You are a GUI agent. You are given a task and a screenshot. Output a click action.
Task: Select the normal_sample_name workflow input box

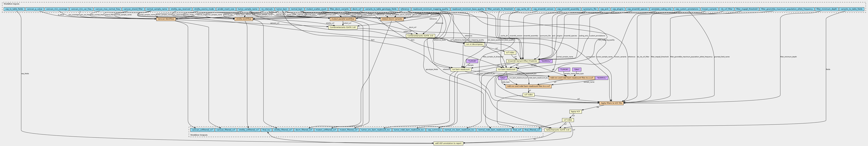[x=157, y=9]
